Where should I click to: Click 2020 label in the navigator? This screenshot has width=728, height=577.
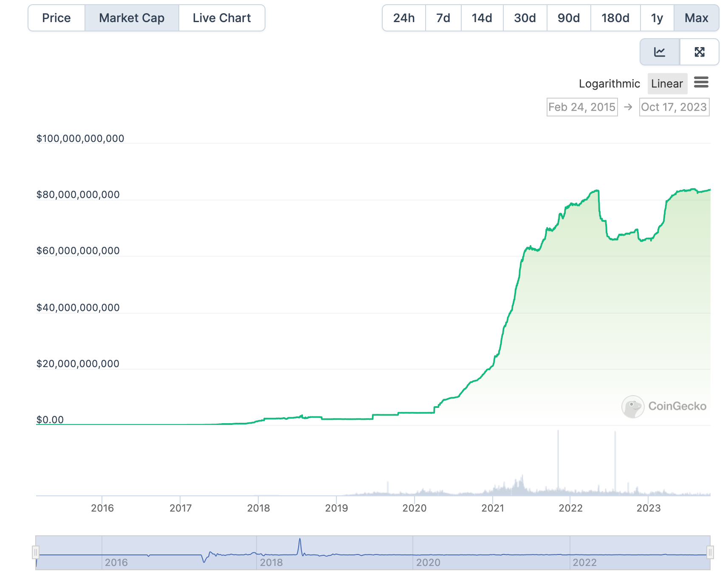(428, 563)
